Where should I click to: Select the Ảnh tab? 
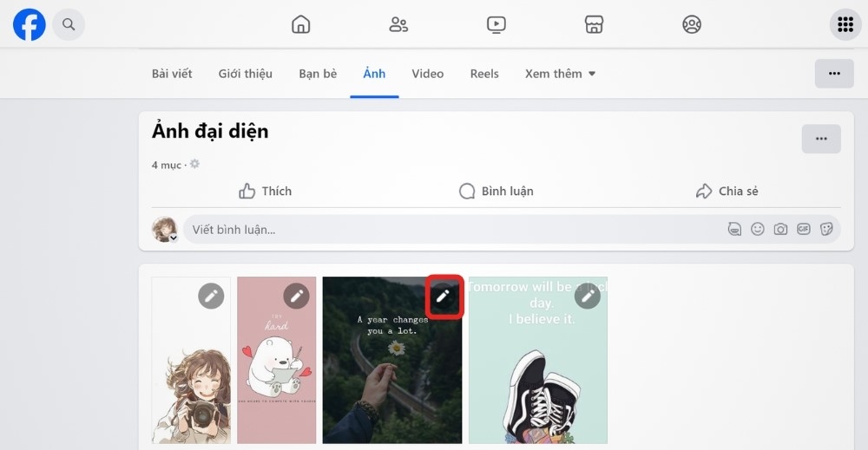click(374, 74)
